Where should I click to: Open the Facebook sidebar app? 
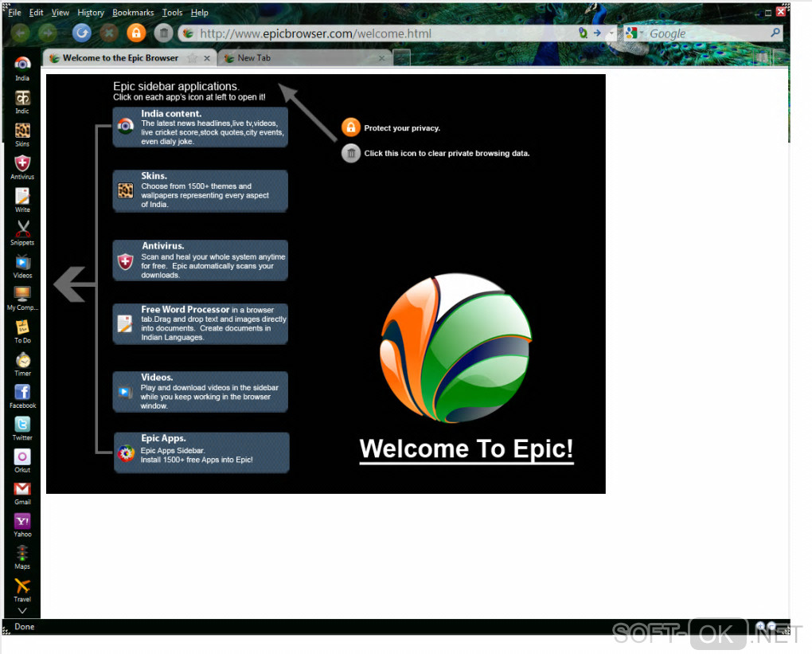(x=22, y=397)
